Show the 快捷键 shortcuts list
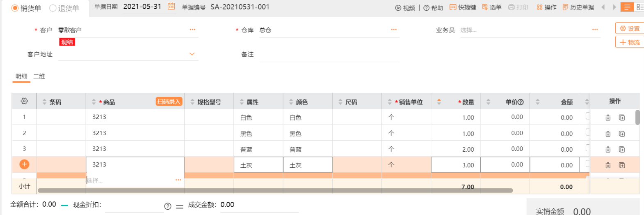Viewport: 644px width, 215px height. [463, 7]
